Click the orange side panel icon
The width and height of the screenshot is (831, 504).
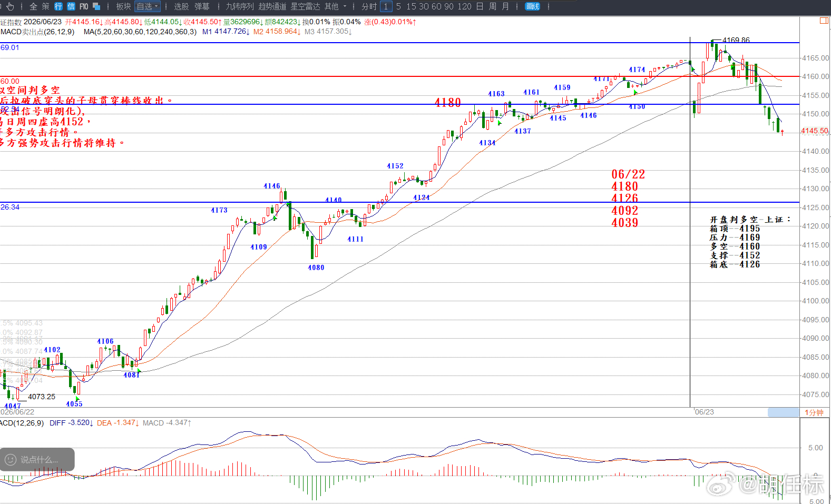[x=824, y=21]
